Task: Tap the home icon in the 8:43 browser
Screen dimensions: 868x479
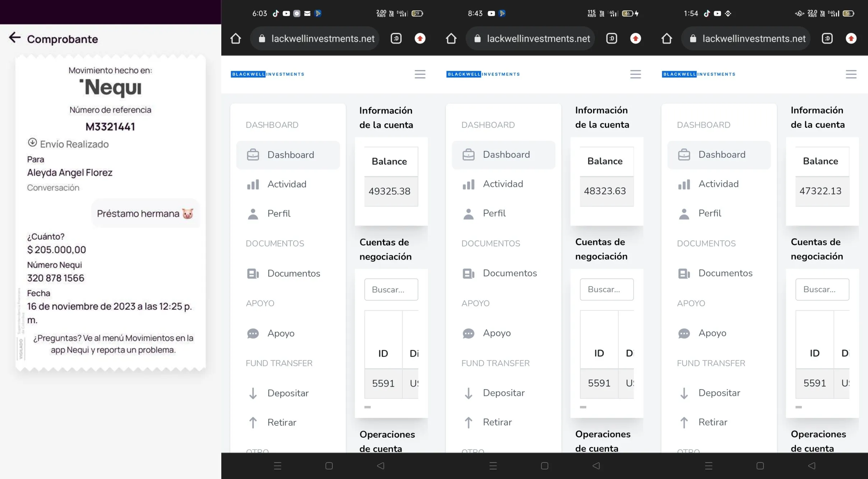Action: [451, 38]
